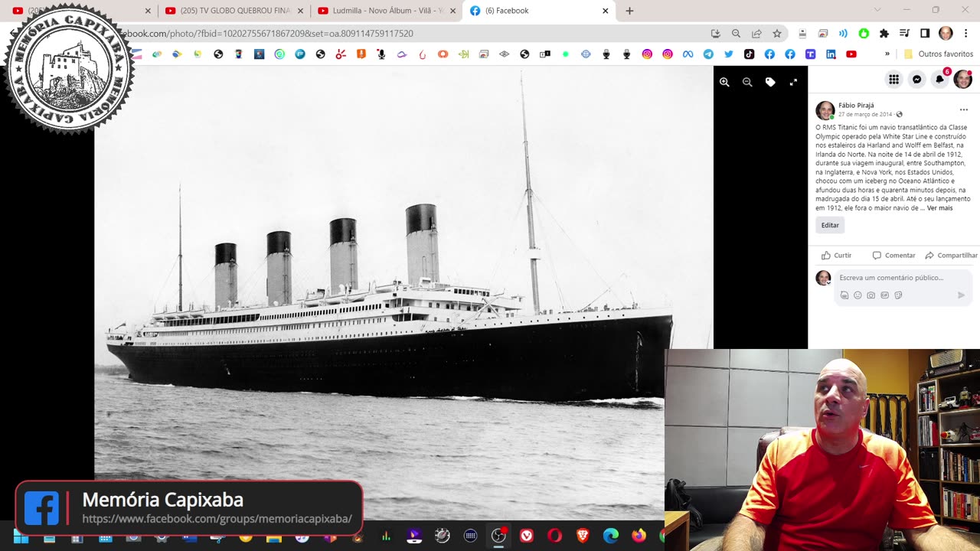Insert avatar sticker in comment
The image size is (980, 551).
point(844,295)
